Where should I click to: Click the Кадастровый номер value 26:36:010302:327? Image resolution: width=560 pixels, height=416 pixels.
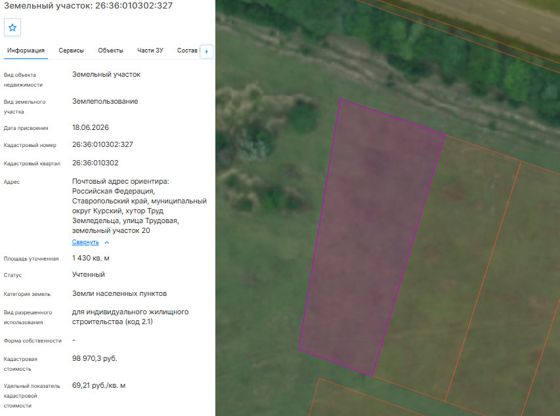point(102,145)
